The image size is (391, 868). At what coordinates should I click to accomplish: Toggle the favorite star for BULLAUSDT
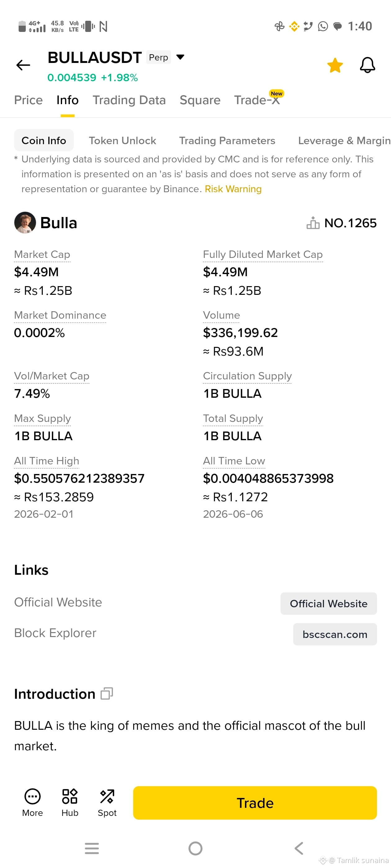tap(335, 65)
